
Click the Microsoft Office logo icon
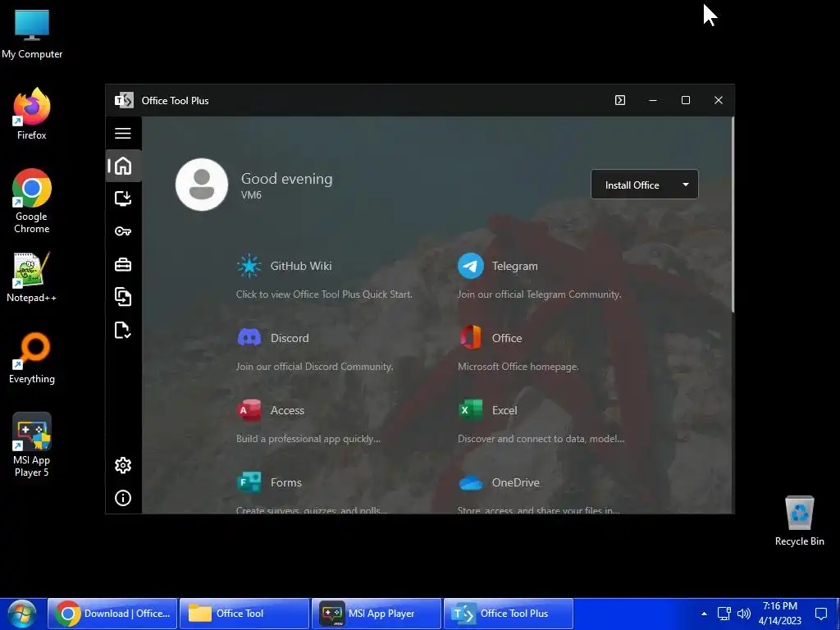[x=470, y=337]
